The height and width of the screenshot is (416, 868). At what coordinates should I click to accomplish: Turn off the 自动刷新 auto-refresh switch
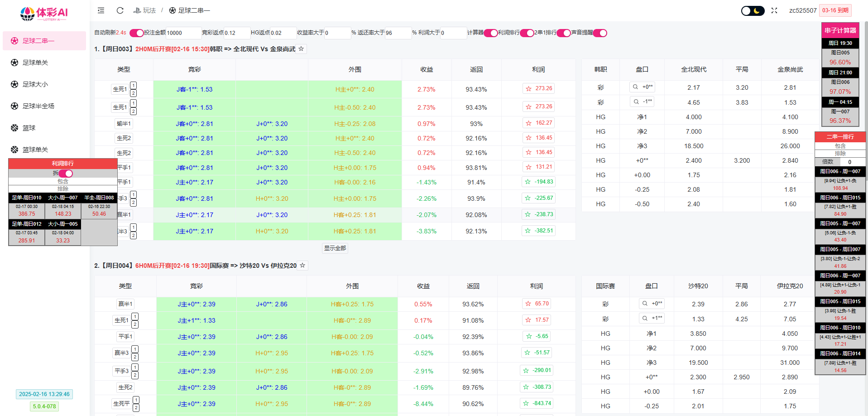point(136,33)
